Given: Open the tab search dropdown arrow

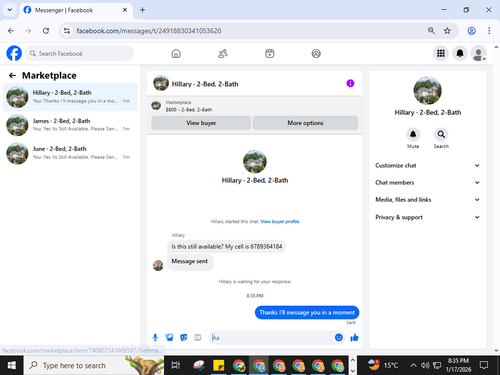Looking at the screenshot, I should (10, 10).
